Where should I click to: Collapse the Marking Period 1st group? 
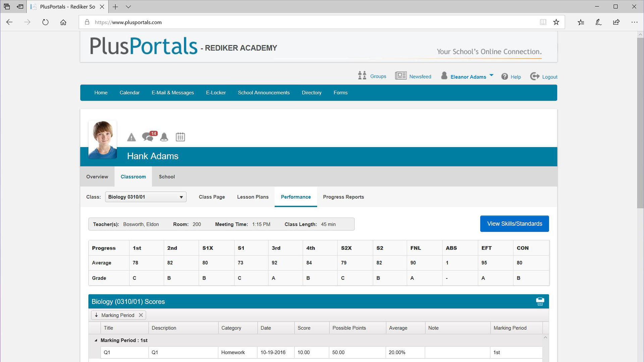[x=96, y=340]
